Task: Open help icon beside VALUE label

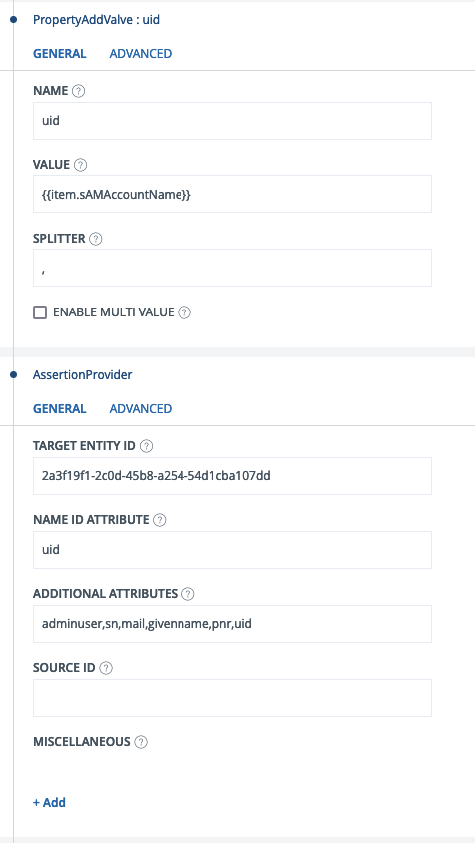Action: [x=80, y=164]
